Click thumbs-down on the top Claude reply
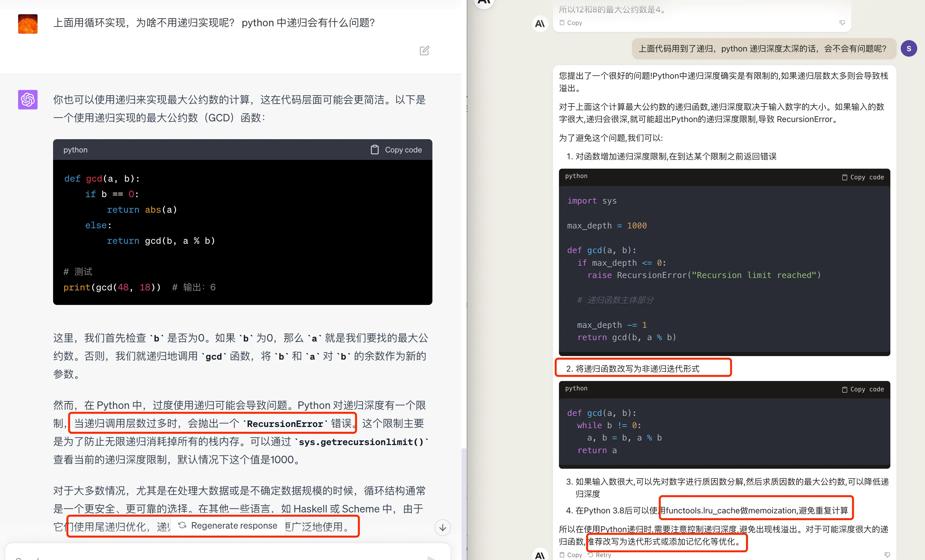This screenshot has height=560, width=925. (842, 23)
